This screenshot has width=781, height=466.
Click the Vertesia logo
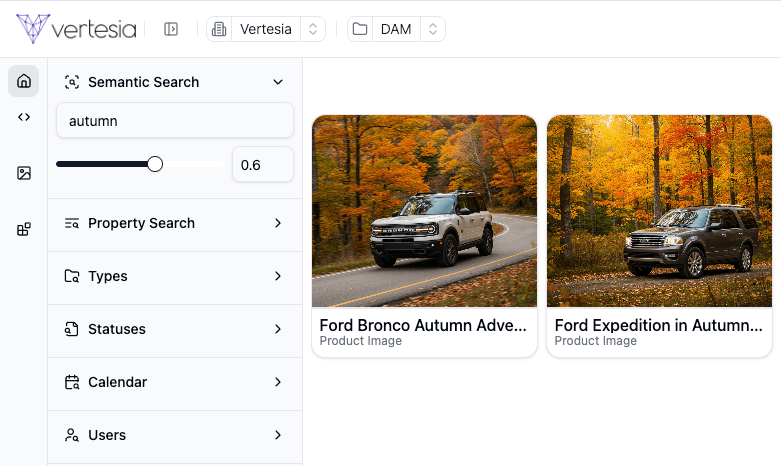tap(76, 29)
